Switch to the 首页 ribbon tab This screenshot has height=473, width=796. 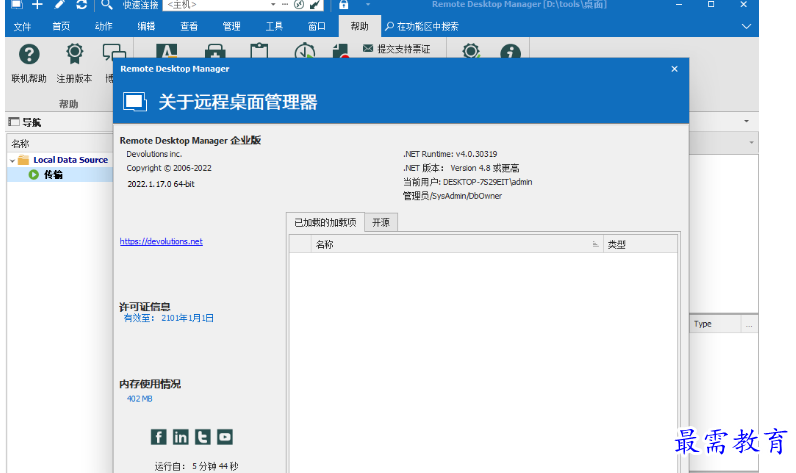(x=61, y=26)
